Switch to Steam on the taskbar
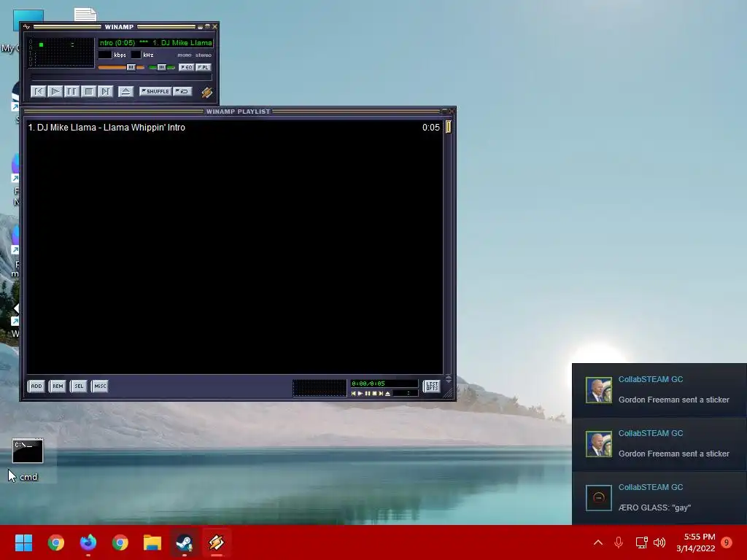The image size is (747, 560). click(185, 542)
